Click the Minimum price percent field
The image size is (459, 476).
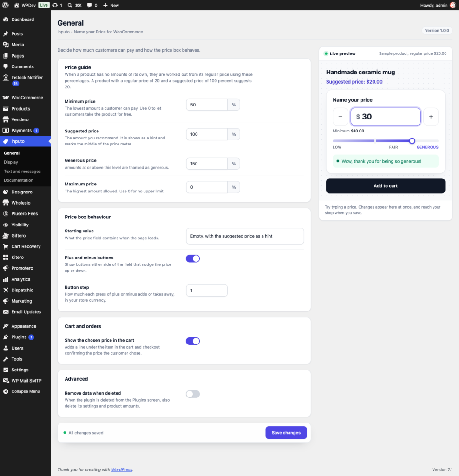[x=207, y=105]
